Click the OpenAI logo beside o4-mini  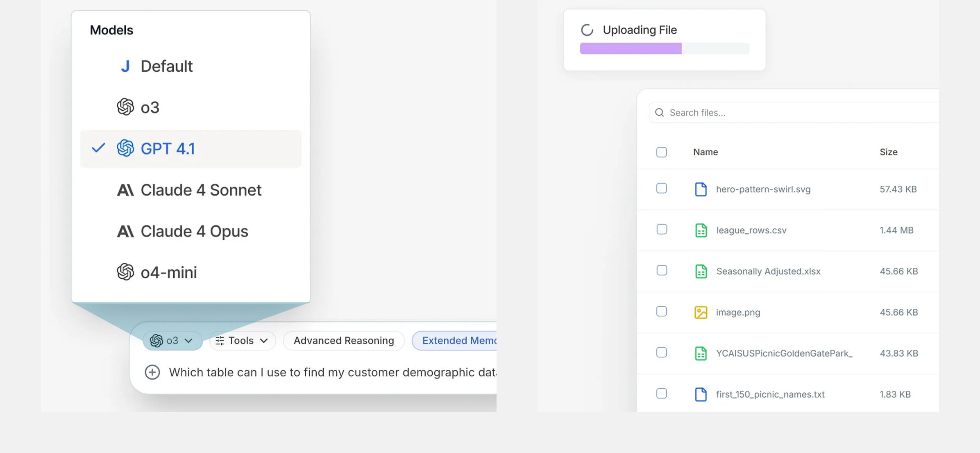tap(125, 272)
